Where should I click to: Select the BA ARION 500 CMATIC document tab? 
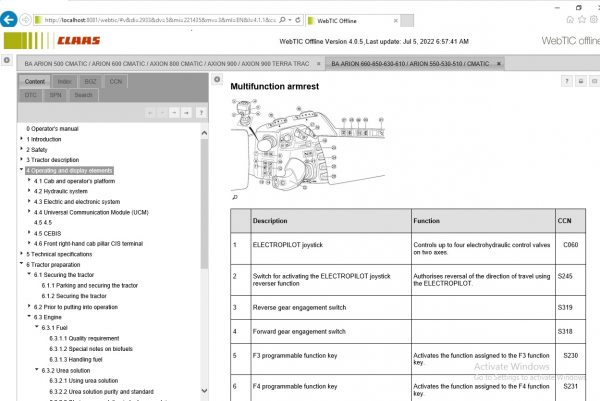[167, 64]
